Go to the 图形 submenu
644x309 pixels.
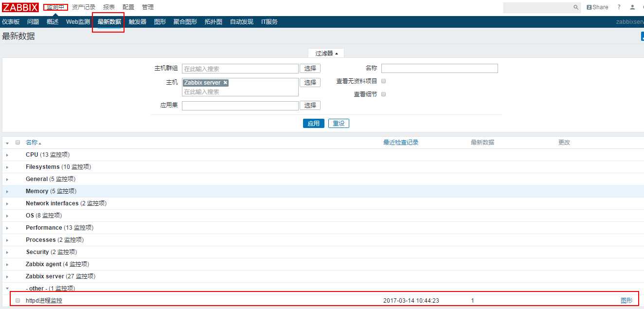(x=160, y=22)
